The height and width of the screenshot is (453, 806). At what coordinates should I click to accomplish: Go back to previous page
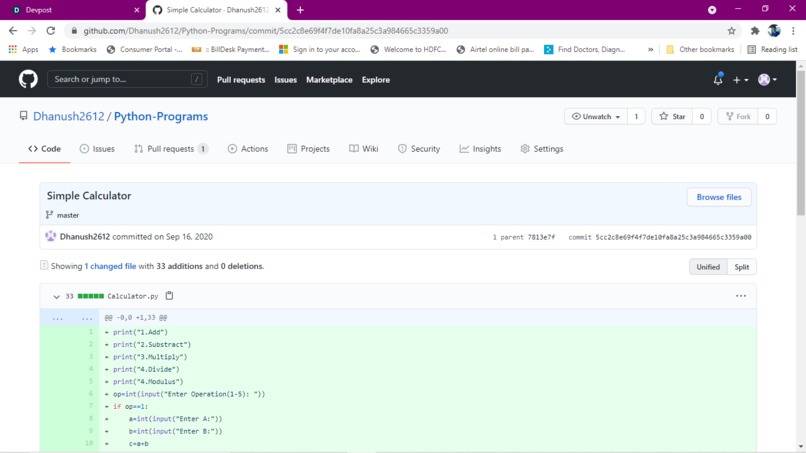pos(13,31)
